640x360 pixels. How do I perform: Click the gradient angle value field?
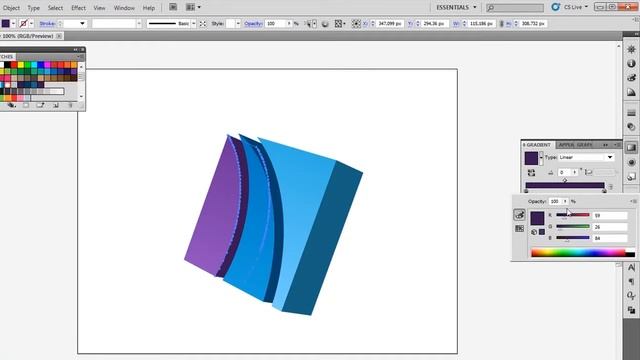(x=564, y=173)
